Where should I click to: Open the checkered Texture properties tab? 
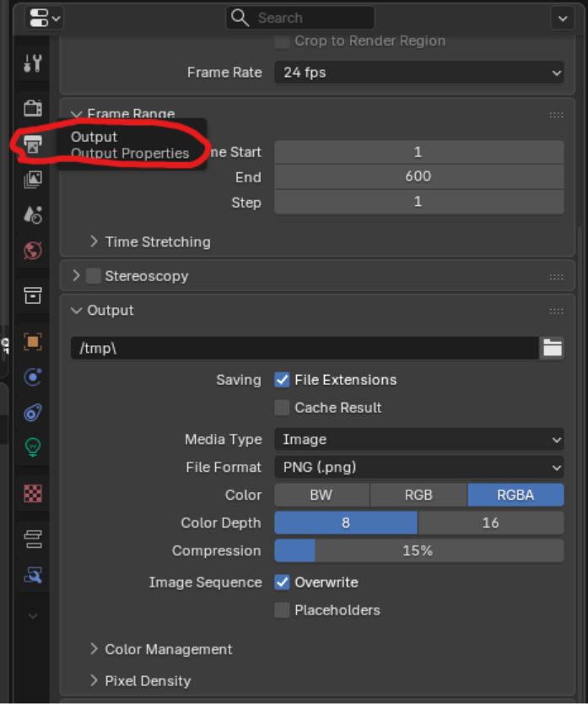(32, 494)
